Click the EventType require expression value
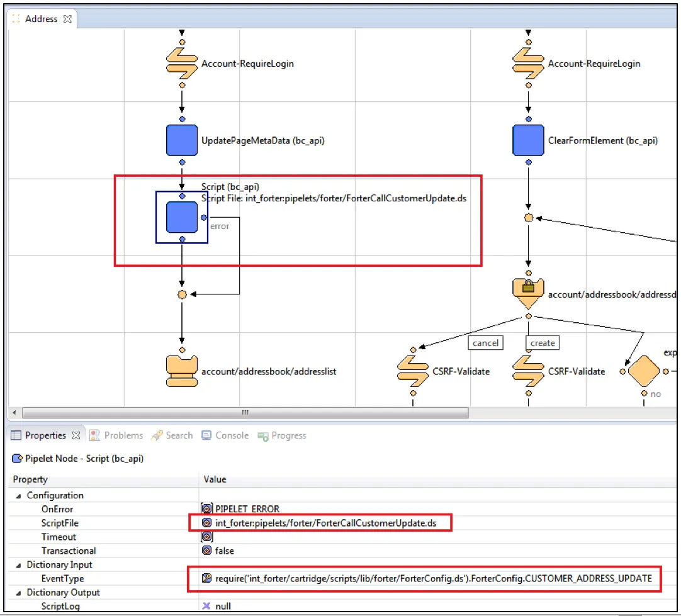681x616 pixels. coord(434,578)
